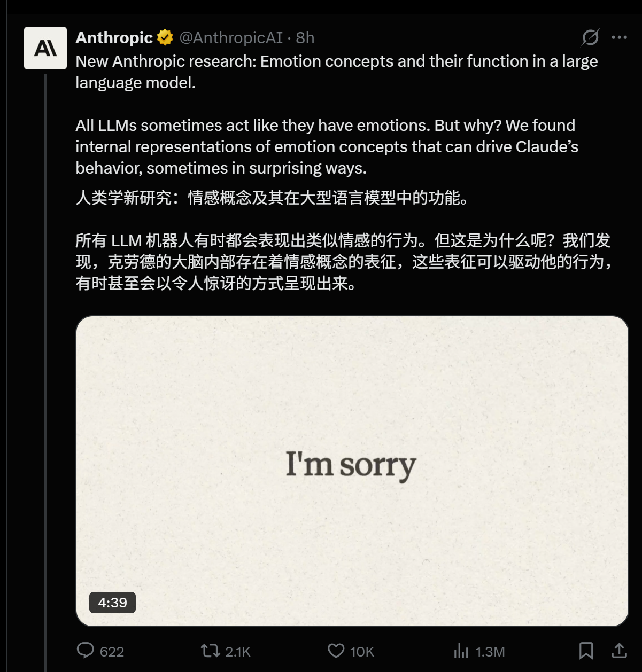Open Grok explanation for this post
Screen dimensions: 642x672
pyautogui.click(x=590, y=37)
